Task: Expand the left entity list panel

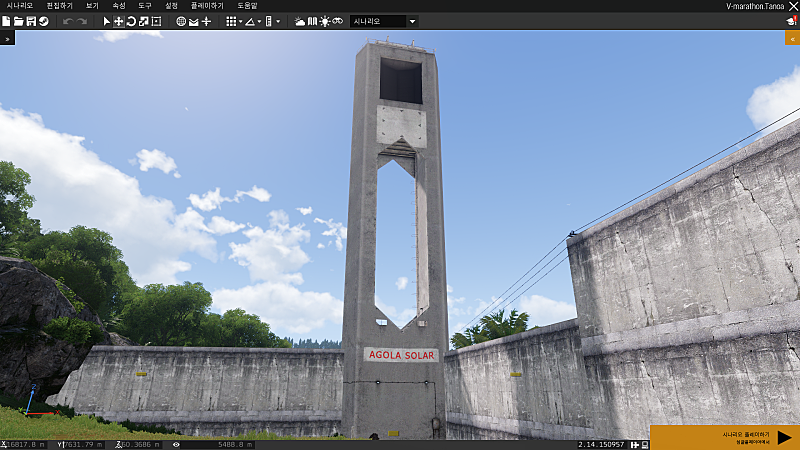Action: point(7,39)
